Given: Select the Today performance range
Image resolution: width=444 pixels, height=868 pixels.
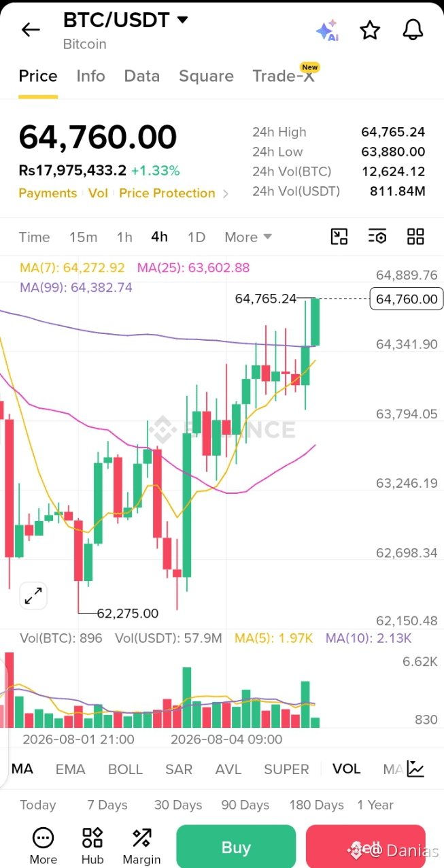Looking at the screenshot, I should (x=38, y=805).
